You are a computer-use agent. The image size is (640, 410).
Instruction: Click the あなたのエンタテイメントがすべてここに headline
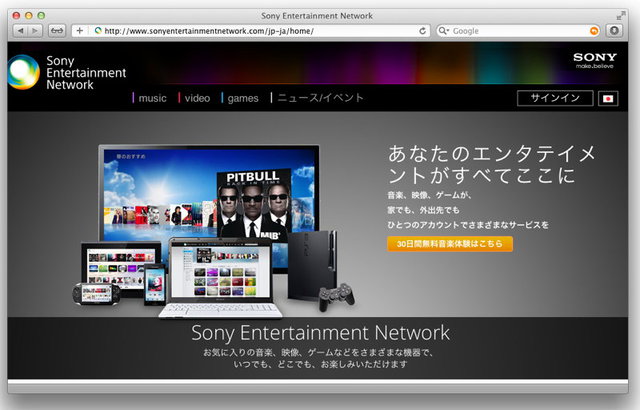tap(492, 164)
